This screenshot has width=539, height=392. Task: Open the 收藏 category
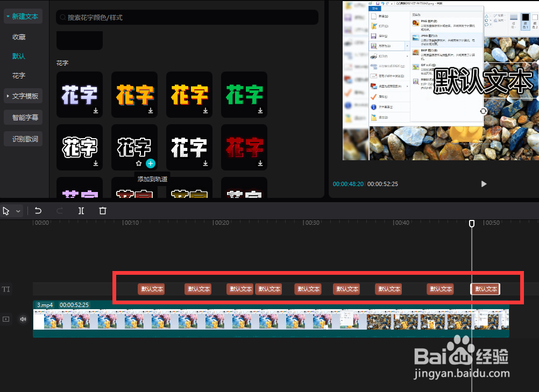(19, 37)
